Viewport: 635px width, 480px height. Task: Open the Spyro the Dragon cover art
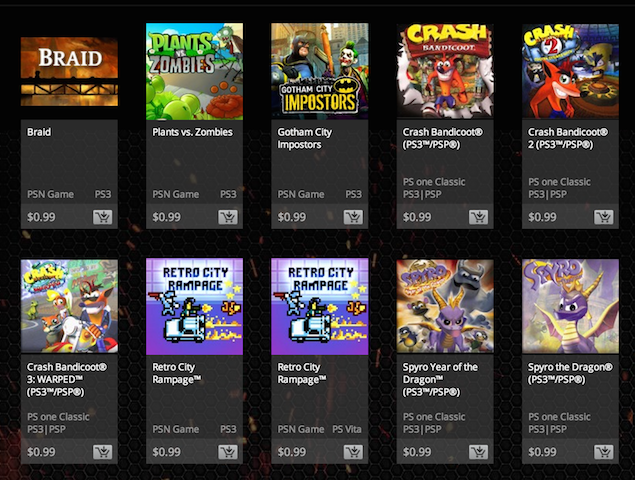click(x=570, y=307)
